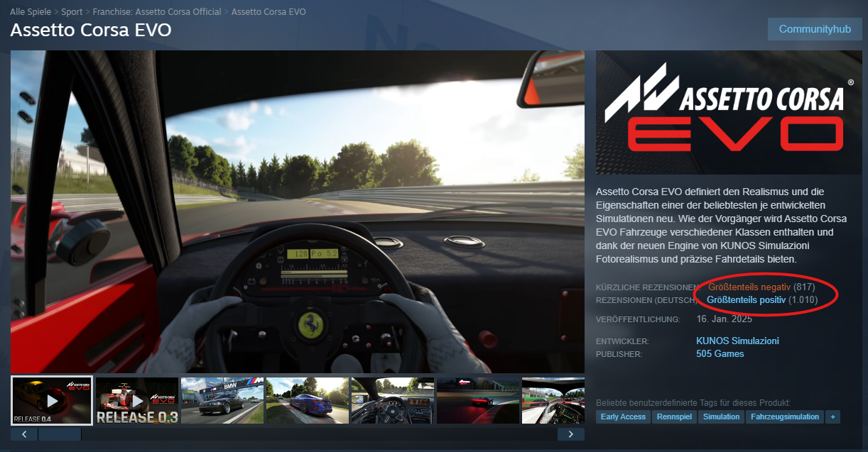
Task: Select the Fahrzeugsimulation tag
Action: 785,417
